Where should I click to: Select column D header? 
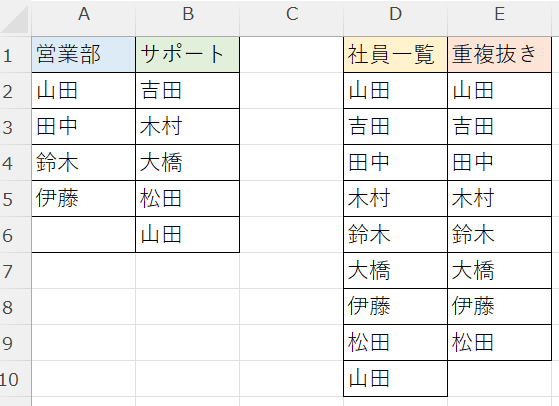[395, 15]
